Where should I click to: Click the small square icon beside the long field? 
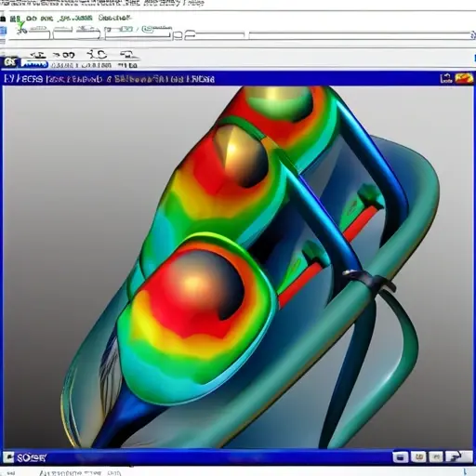178,35
